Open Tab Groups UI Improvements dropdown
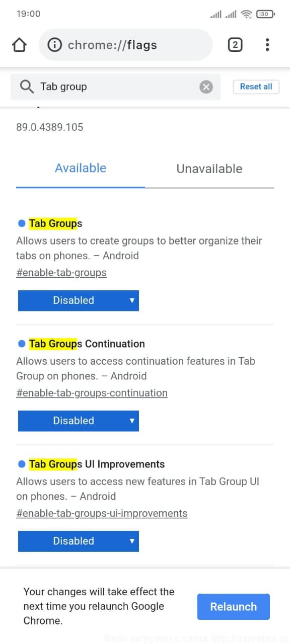The height and width of the screenshot is (644, 290). pos(79,541)
